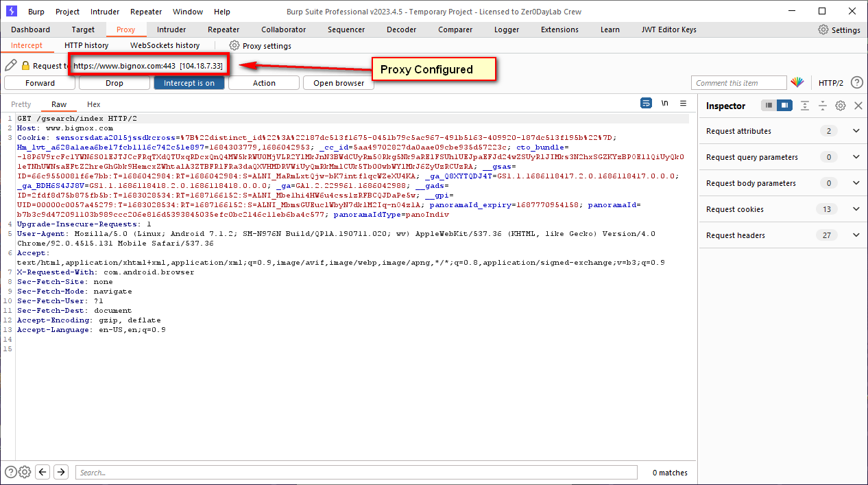This screenshot has width=868, height=485.
Task: Click the Open browser button
Action: [x=339, y=83]
